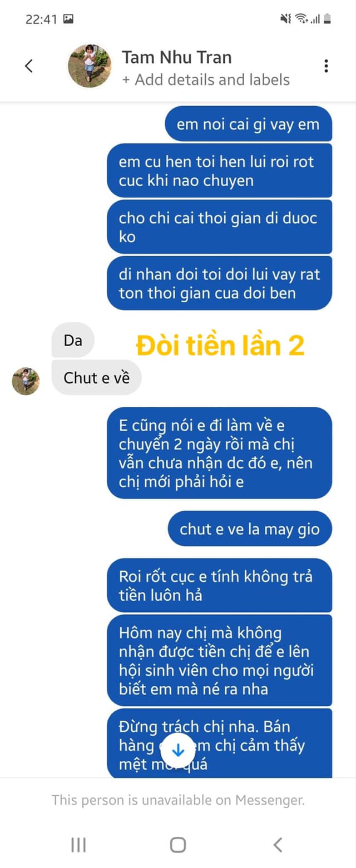Tap the muted sound status icon
The width and height of the screenshot is (356, 868).
[x=286, y=19]
